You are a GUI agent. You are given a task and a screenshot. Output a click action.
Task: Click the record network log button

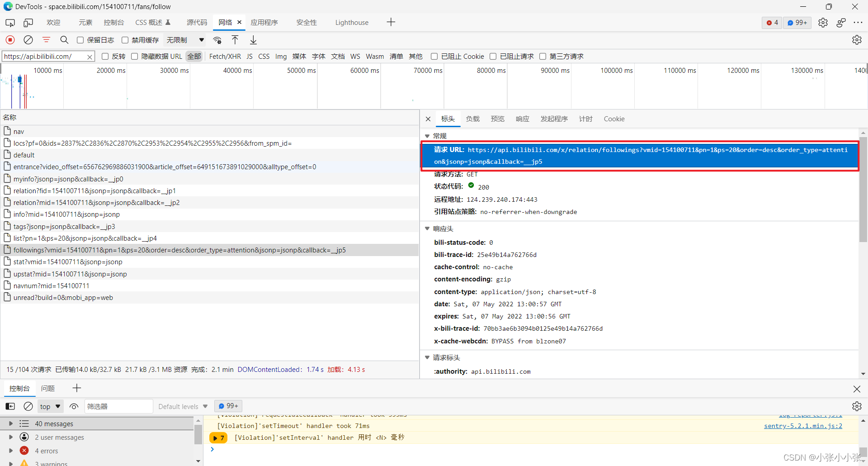tap(10, 40)
